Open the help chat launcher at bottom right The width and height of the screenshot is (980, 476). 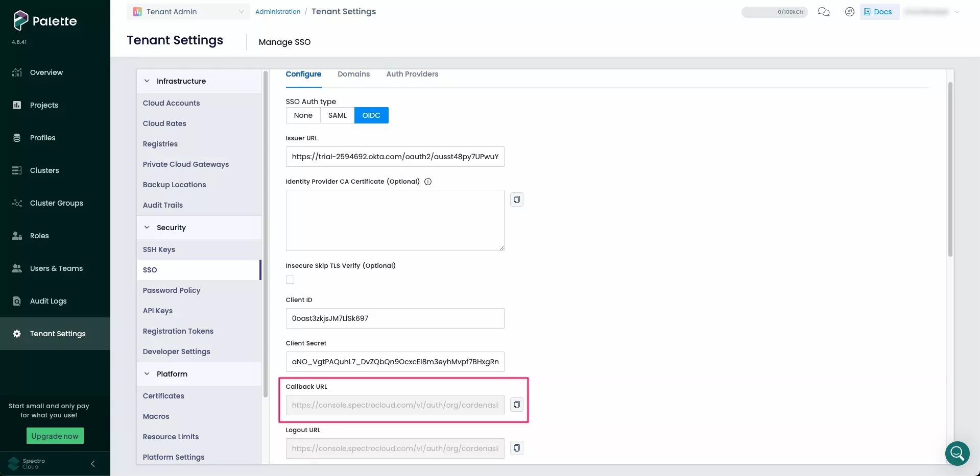(957, 454)
